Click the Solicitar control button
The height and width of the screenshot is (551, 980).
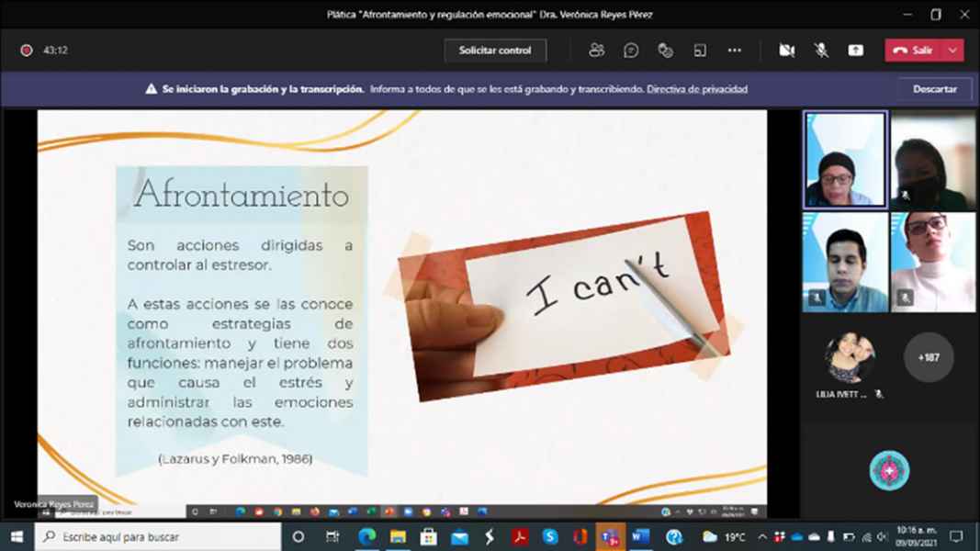(495, 51)
